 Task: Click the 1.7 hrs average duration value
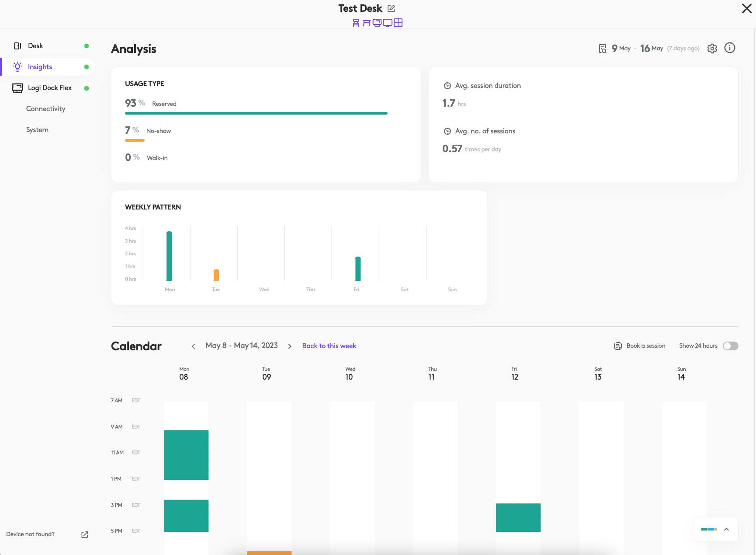[x=454, y=103]
